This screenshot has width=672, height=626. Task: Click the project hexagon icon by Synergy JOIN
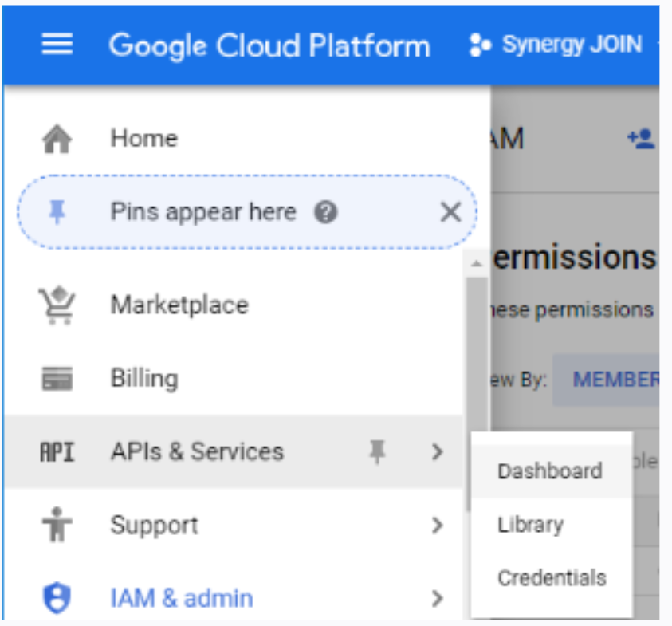480,45
